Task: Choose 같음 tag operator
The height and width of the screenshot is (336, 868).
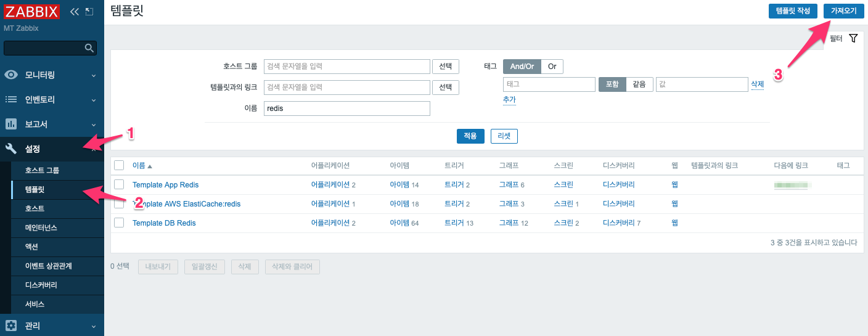Action: (x=640, y=84)
